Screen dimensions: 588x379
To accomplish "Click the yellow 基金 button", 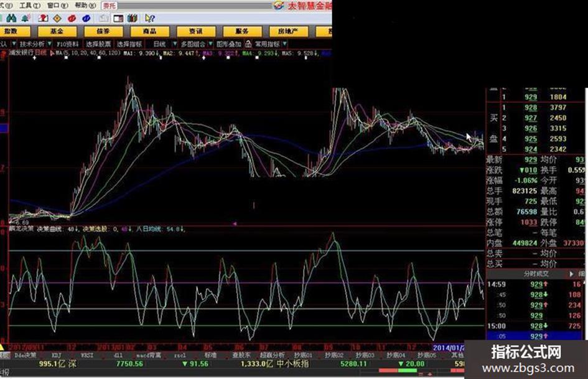I will point(57,32).
